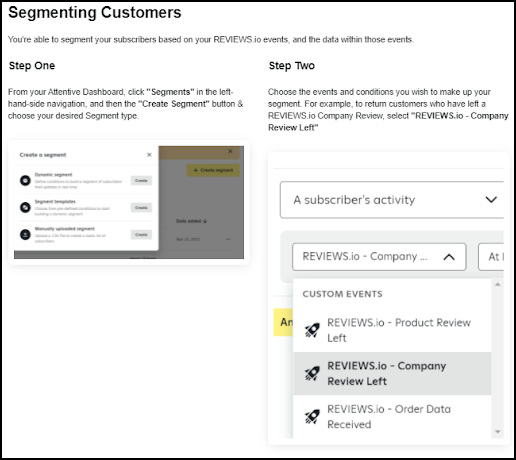Click Create button for Dynamic segment
Image resolution: width=516 pixels, height=460 pixels.
(x=141, y=180)
